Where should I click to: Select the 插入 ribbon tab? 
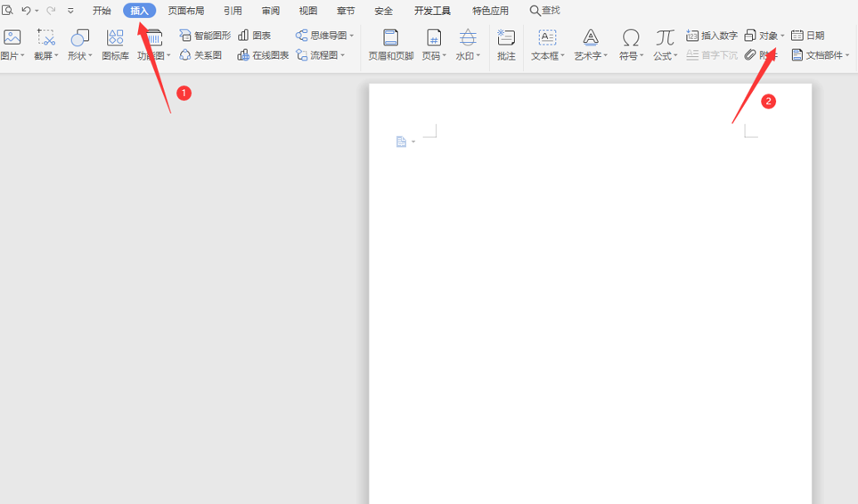coord(140,11)
